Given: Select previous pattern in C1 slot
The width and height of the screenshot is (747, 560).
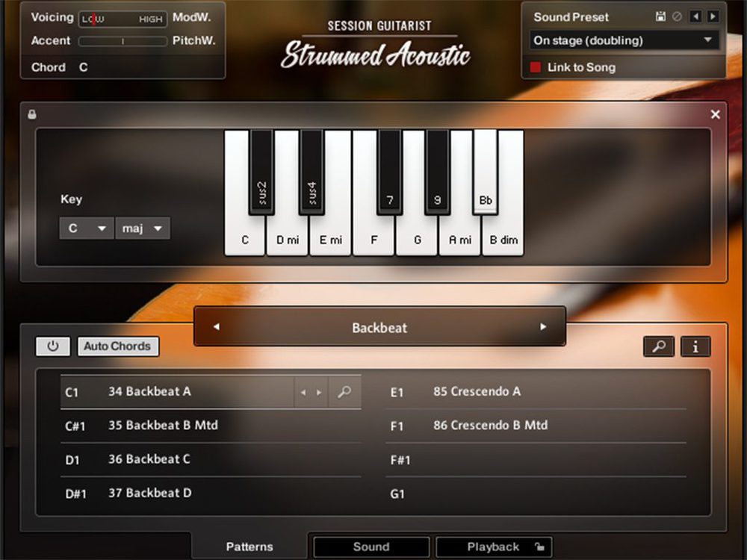Looking at the screenshot, I should pyautogui.click(x=303, y=393).
